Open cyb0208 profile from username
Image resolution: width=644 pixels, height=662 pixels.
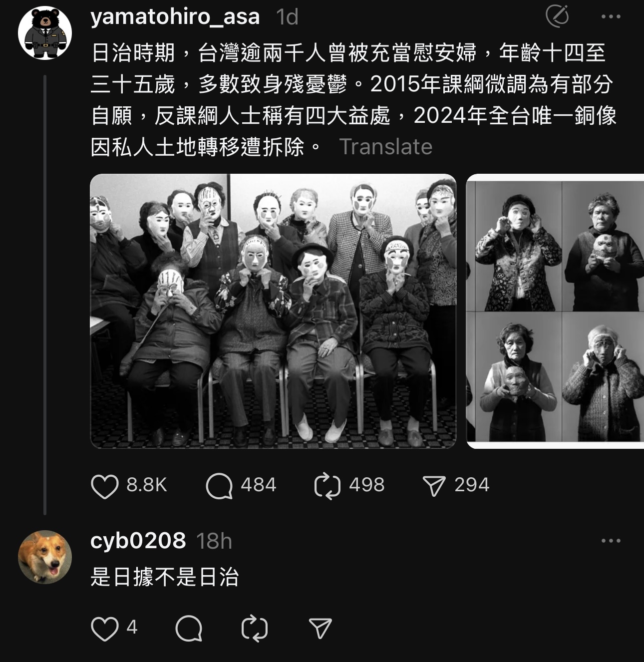138,541
